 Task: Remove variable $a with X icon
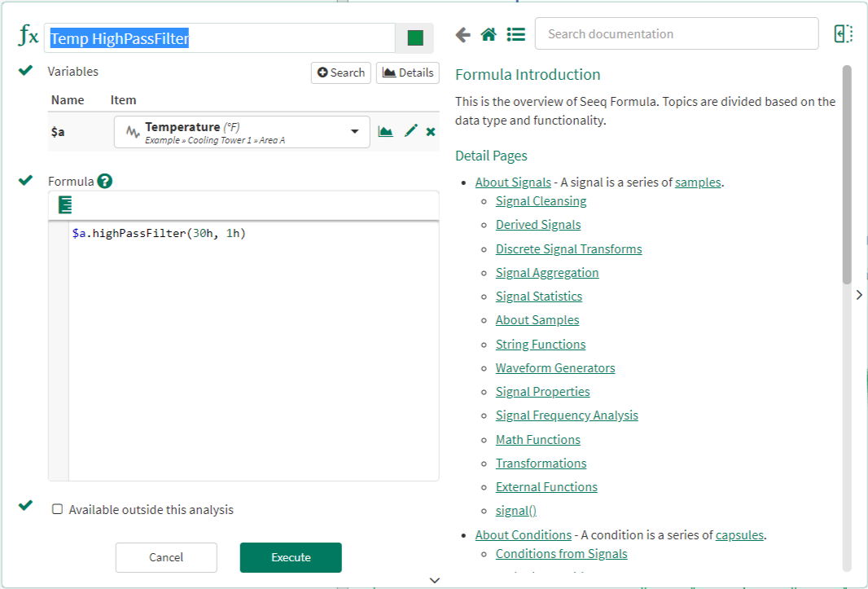point(431,131)
